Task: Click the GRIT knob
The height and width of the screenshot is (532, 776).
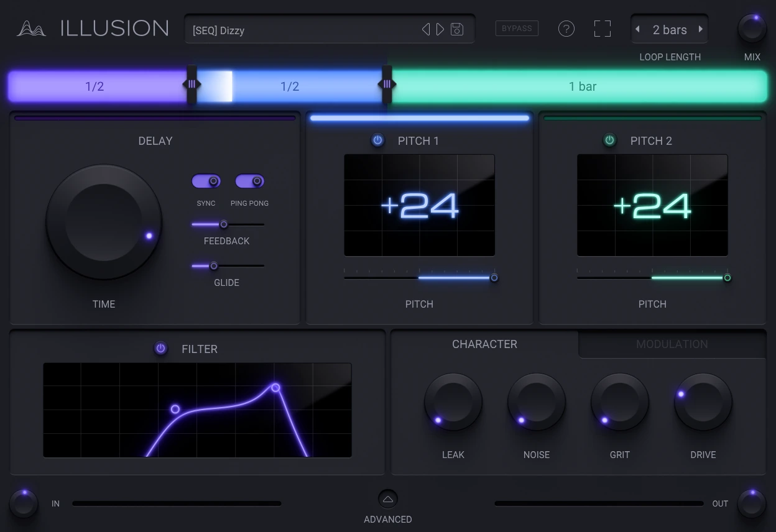Action: tap(620, 402)
